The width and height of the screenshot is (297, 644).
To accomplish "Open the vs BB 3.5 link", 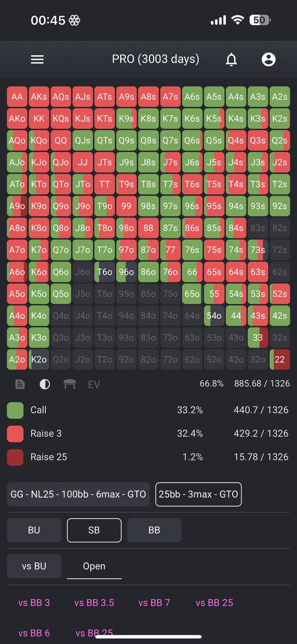I will click(94, 603).
